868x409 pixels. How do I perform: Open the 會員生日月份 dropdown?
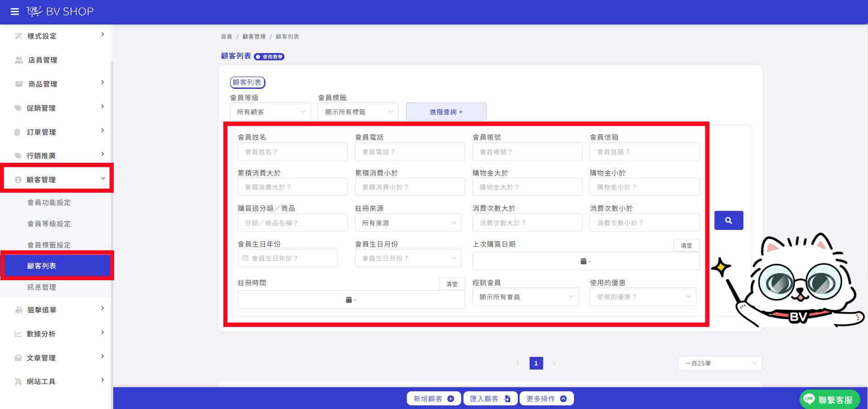point(408,258)
